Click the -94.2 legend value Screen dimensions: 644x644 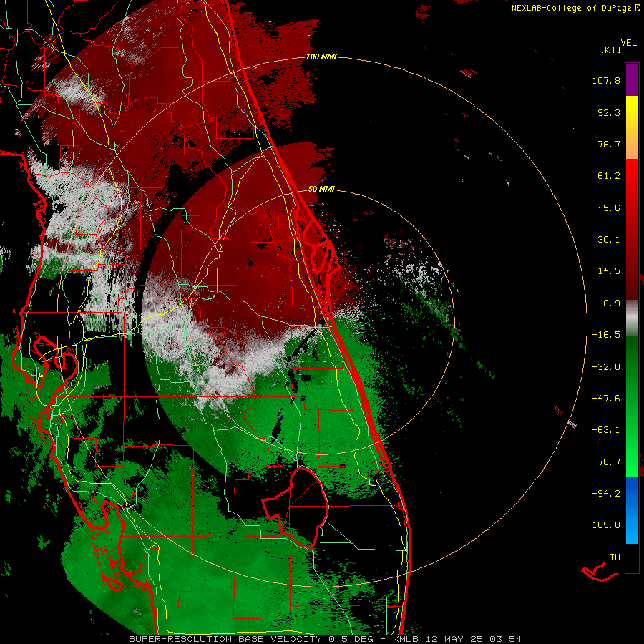606,493
